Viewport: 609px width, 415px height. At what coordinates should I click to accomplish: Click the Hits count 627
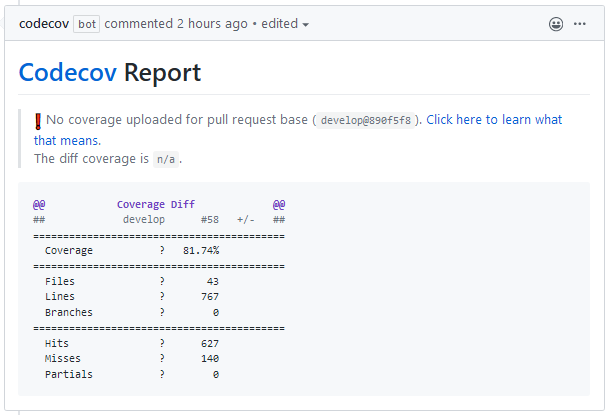click(x=210, y=344)
